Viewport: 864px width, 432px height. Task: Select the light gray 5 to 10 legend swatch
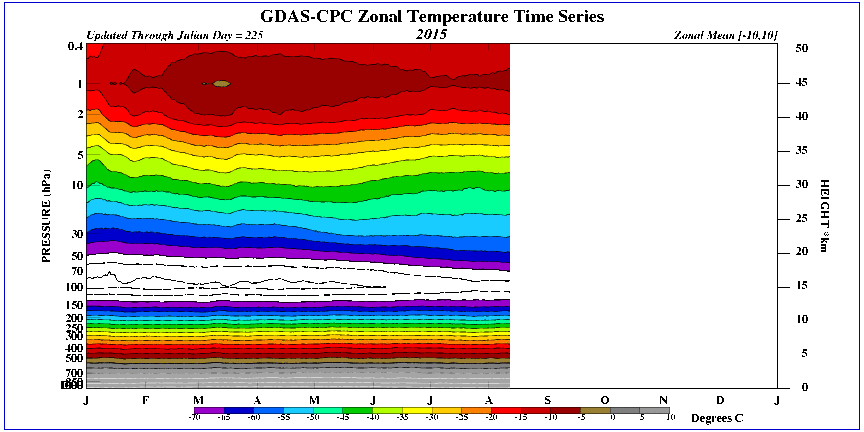point(655,410)
